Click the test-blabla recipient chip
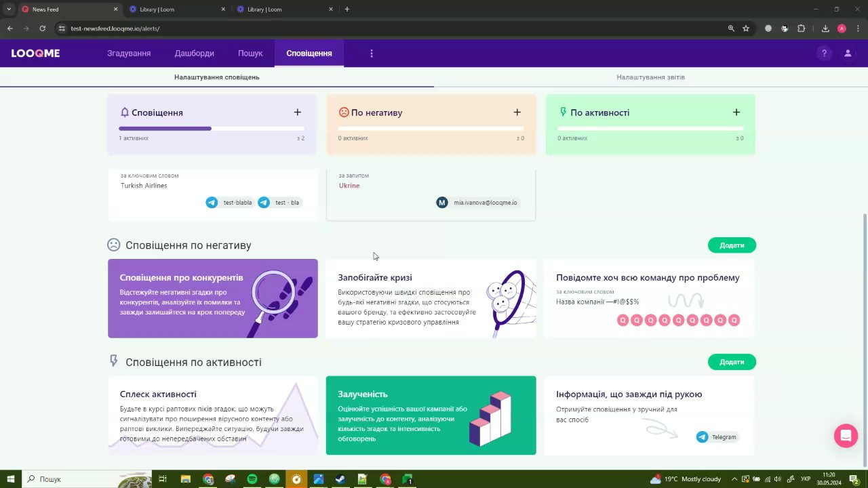Image resolution: width=868 pixels, height=488 pixels. [231, 203]
